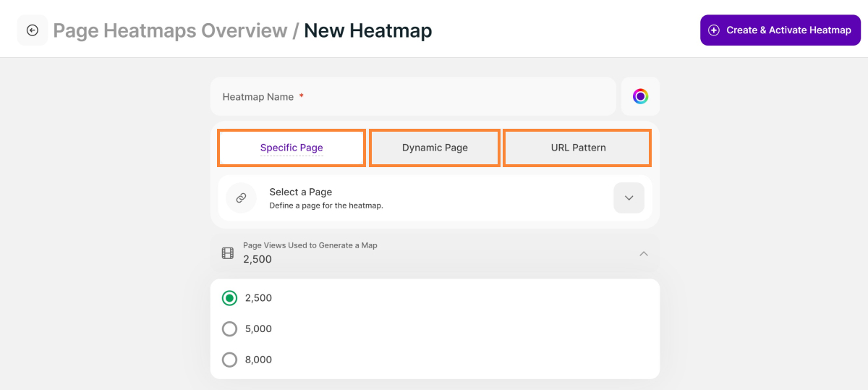The width and height of the screenshot is (868, 390).
Task: Switch to the Specific Page tab
Action: [292, 148]
